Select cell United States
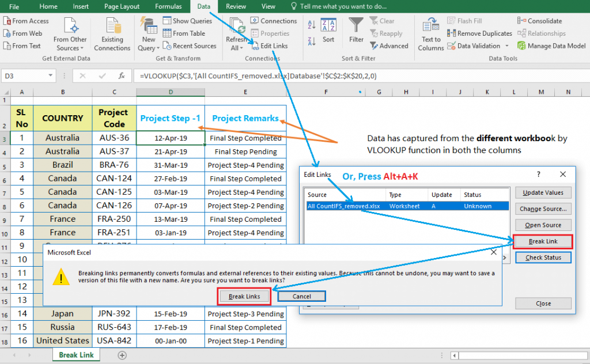 tap(62, 341)
